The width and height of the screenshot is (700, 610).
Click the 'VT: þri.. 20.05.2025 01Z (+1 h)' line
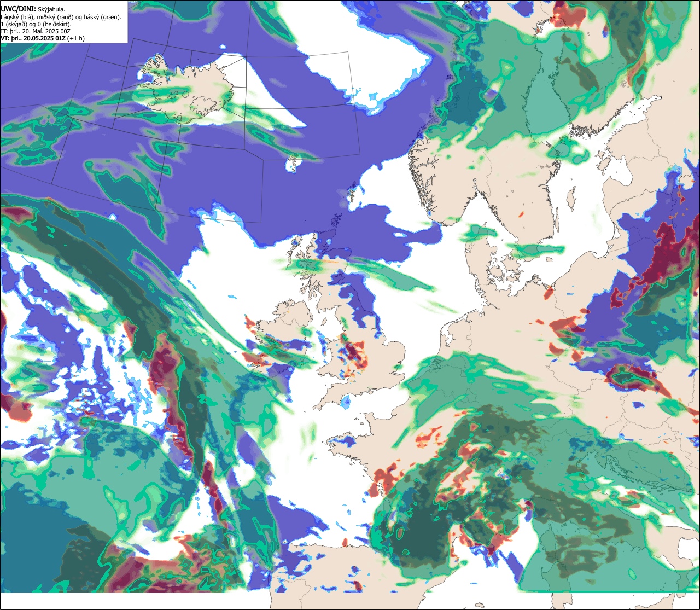pos(43,38)
